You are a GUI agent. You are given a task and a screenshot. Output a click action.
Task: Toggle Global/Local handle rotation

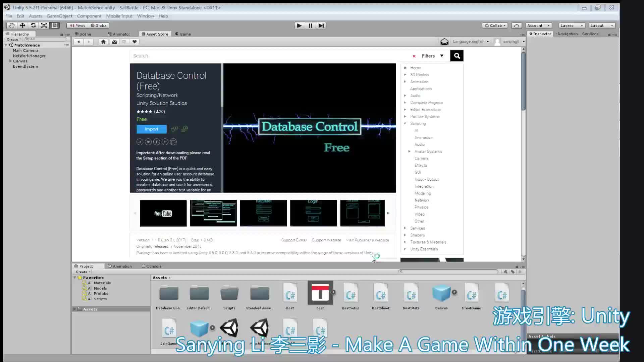click(x=99, y=25)
